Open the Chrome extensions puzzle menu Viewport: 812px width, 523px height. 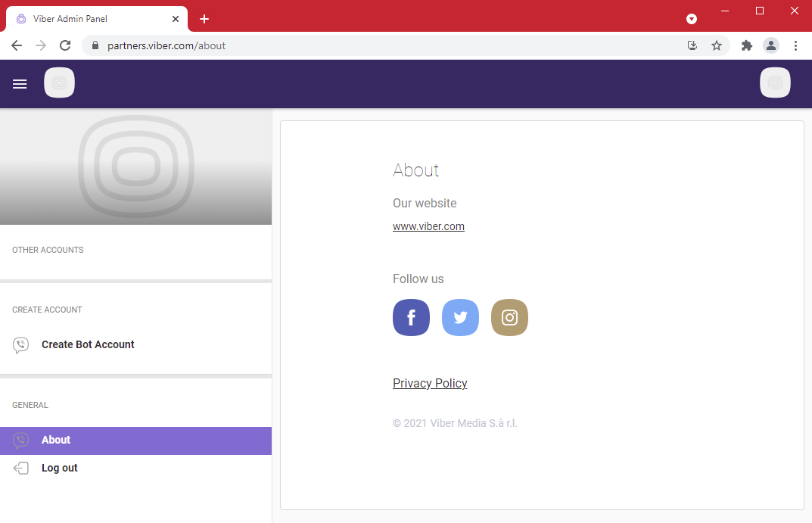[x=746, y=45]
